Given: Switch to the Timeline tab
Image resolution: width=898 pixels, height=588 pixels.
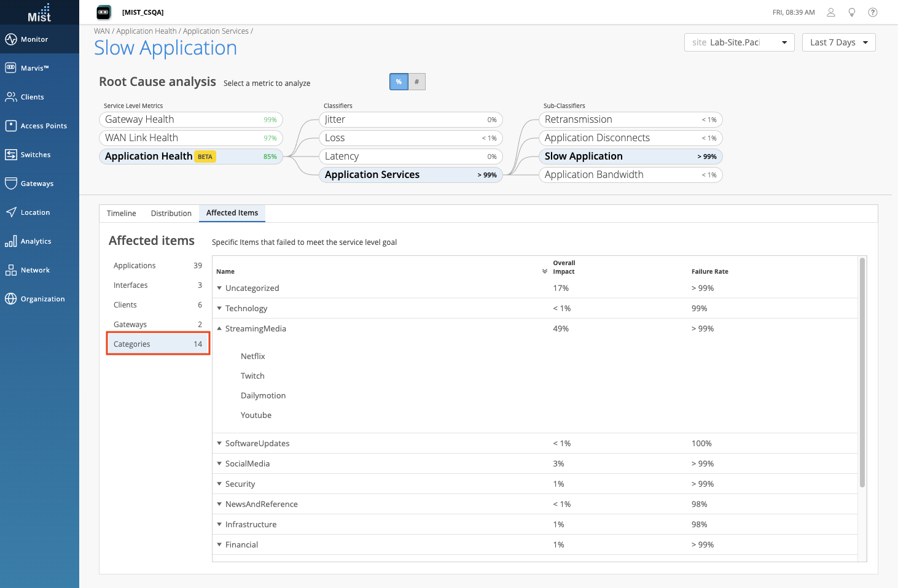Looking at the screenshot, I should coord(122,214).
